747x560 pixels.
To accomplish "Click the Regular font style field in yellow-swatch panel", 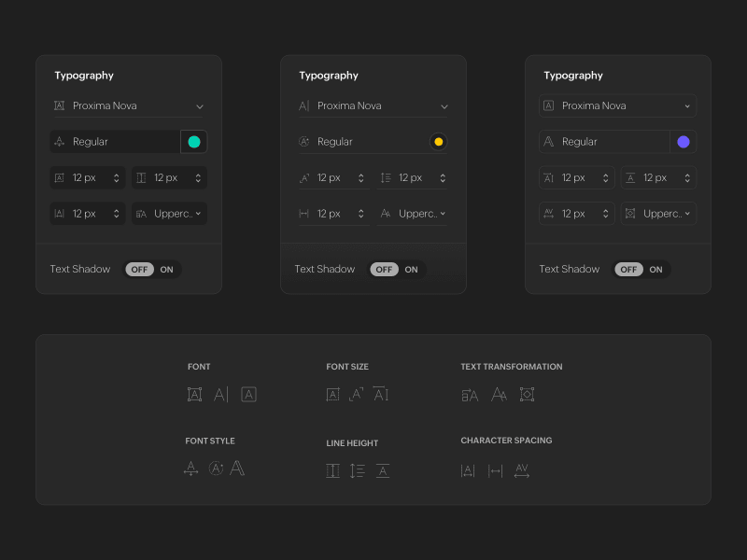I will point(363,142).
